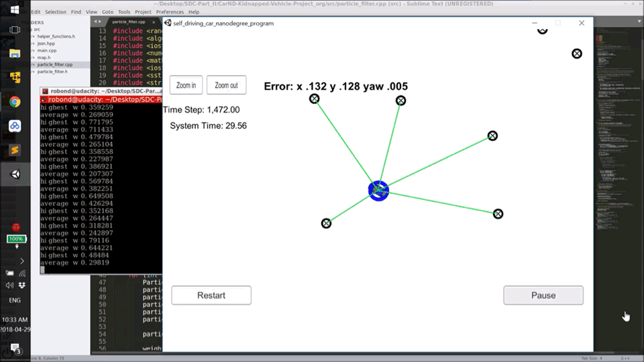This screenshot has width=644, height=362.
Task: Restart the simulator run
Action: [x=211, y=296]
